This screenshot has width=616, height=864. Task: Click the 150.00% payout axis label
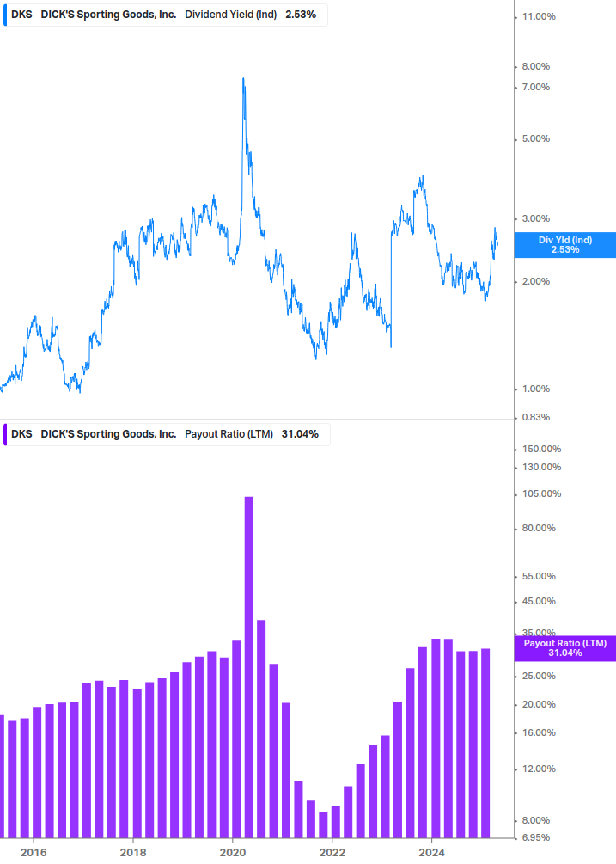(541, 449)
